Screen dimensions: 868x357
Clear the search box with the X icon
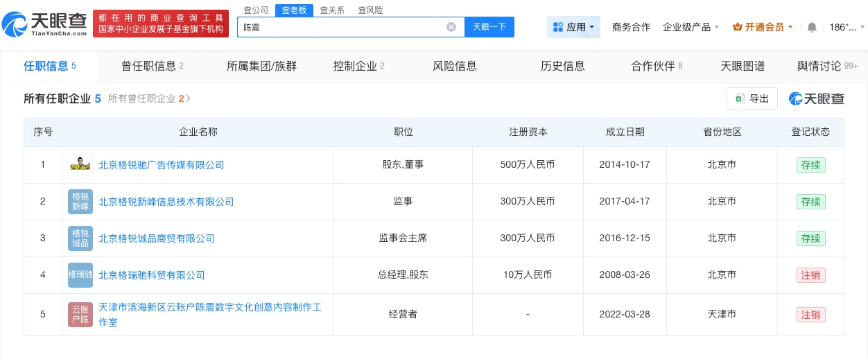click(x=451, y=27)
